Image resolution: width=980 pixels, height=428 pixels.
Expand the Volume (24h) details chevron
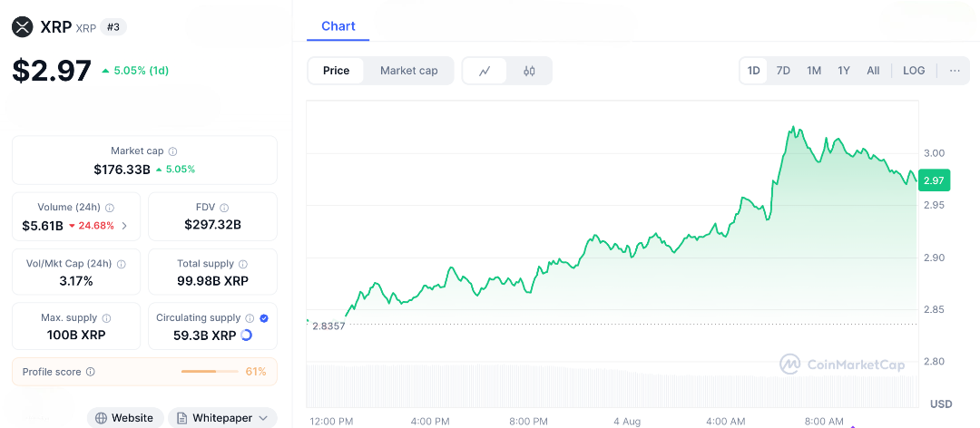point(124,226)
